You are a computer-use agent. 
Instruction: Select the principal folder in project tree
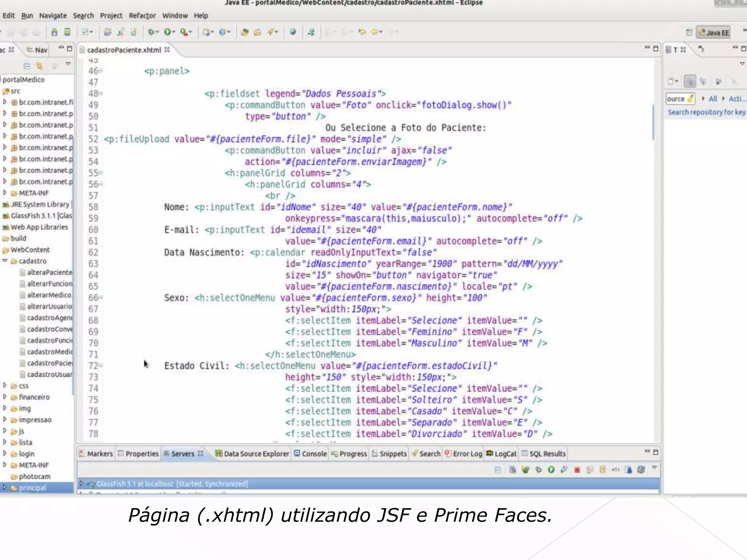(32, 488)
